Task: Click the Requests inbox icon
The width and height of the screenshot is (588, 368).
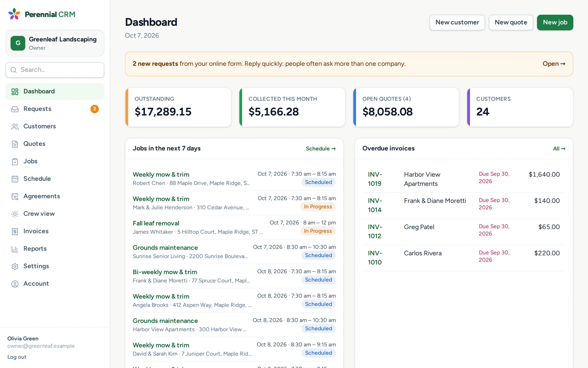Action: (x=15, y=109)
